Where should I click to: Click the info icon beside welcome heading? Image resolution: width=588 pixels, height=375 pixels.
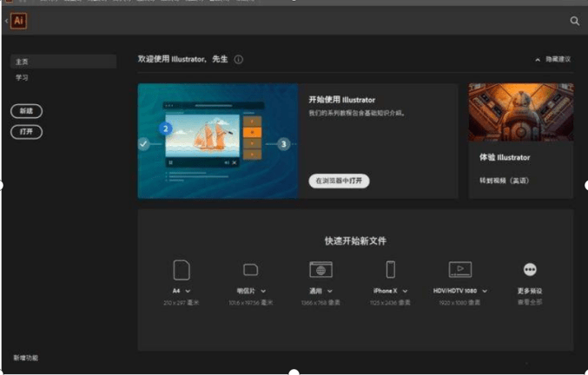coord(239,60)
